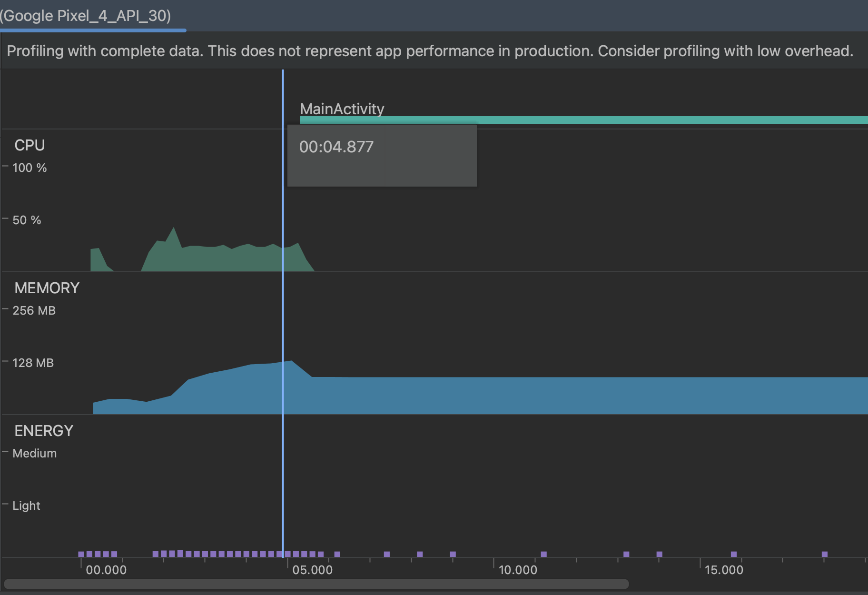Image resolution: width=868 pixels, height=595 pixels.
Task: Select the CPU usage track
Action: click(x=30, y=145)
